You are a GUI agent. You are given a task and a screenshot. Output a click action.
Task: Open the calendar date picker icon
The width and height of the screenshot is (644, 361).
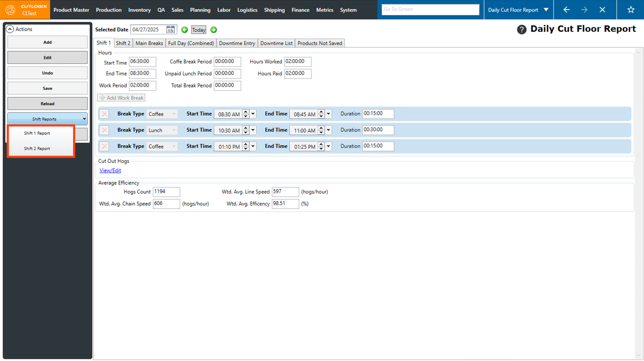tap(170, 30)
